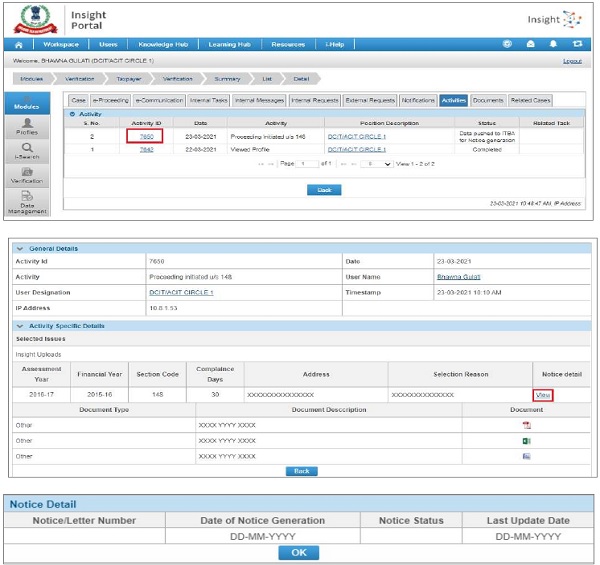Open Profiles in the left sidebar
This screenshot has width=600, height=565.
click(27, 127)
